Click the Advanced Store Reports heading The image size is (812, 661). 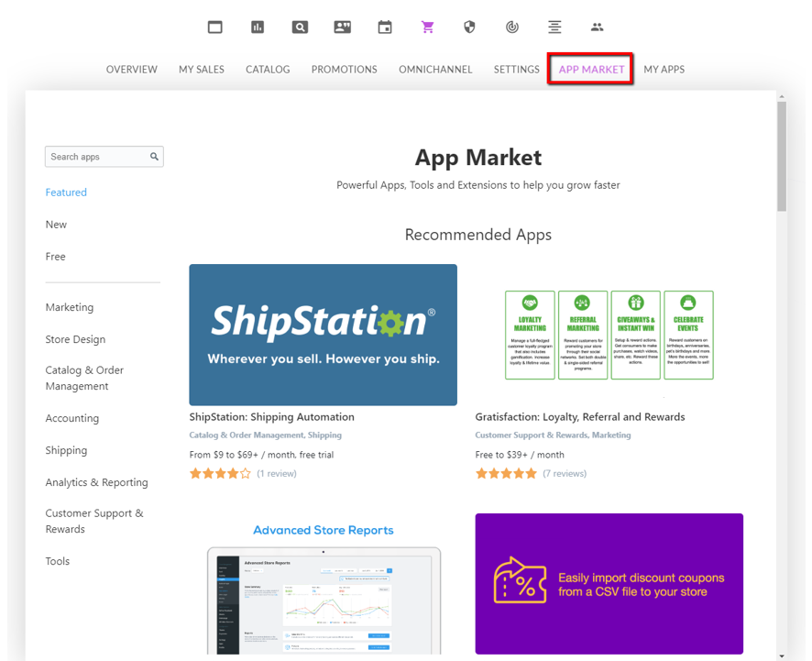pyautogui.click(x=324, y=530)
